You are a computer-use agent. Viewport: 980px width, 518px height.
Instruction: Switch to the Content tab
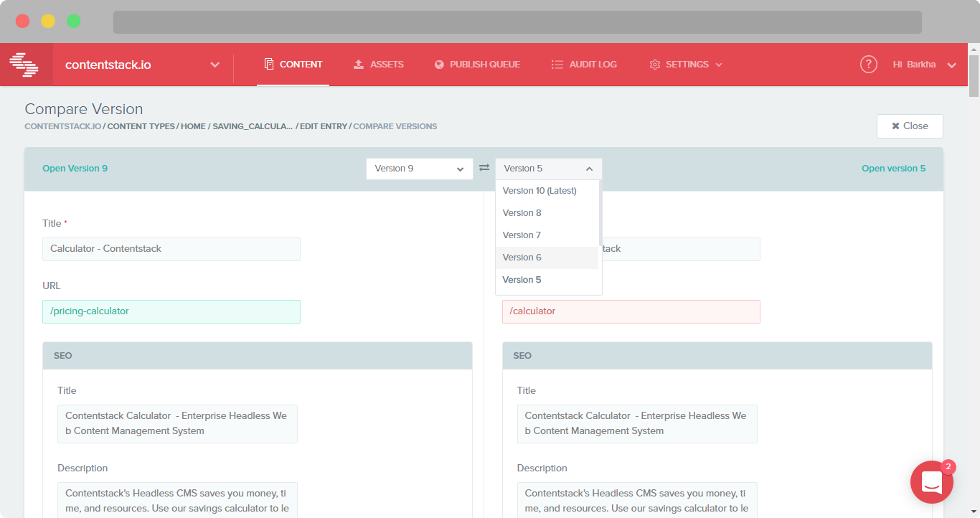293,65
